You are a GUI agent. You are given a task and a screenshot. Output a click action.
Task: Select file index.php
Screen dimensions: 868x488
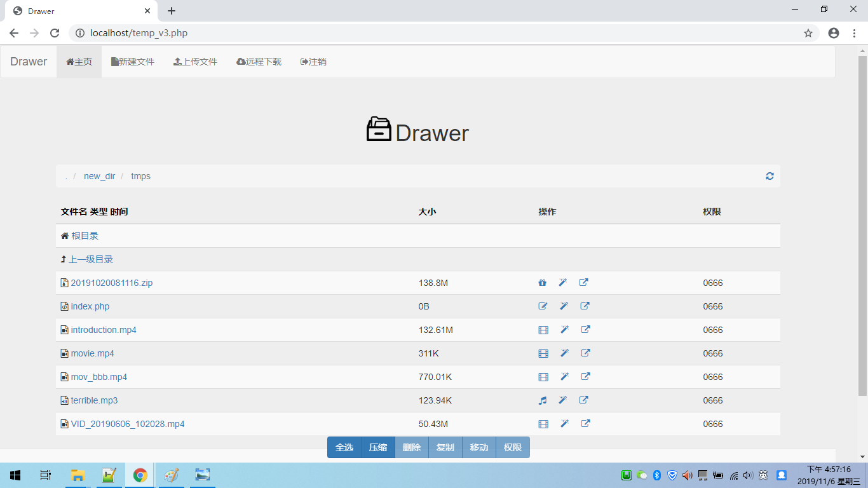pos(90,306)
